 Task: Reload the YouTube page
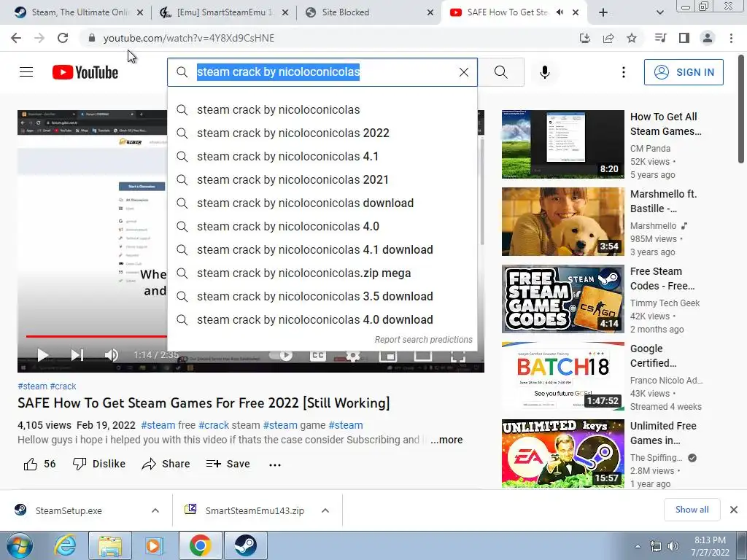[63, 38]
